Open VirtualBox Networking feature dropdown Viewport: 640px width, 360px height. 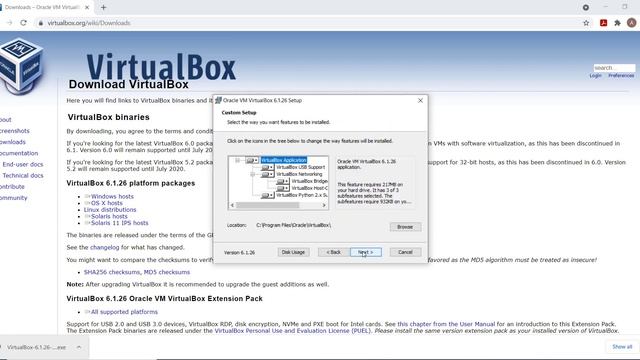click(267, 174)
